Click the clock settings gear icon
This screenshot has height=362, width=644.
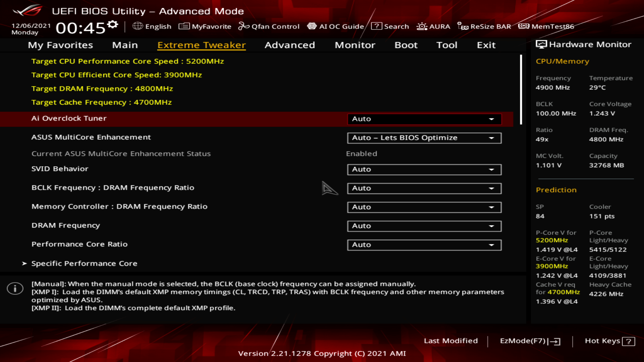pyautogui.click(x=113, y=24)
